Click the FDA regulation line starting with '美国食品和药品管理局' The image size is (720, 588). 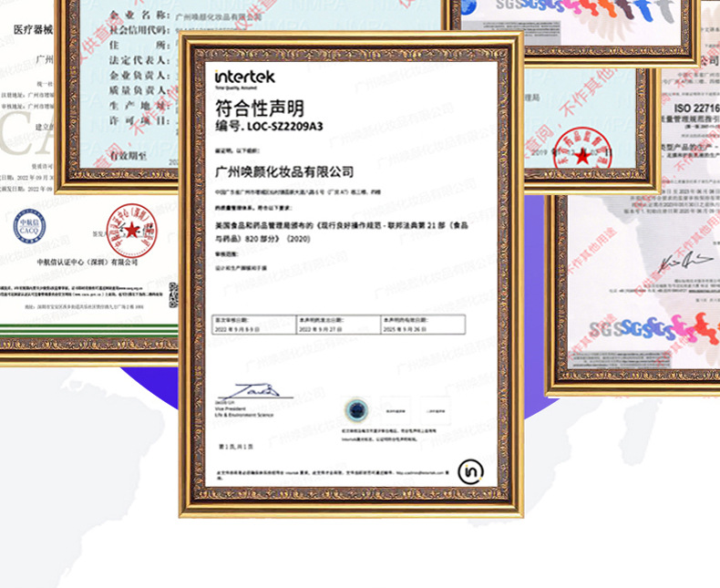[342, 225]
